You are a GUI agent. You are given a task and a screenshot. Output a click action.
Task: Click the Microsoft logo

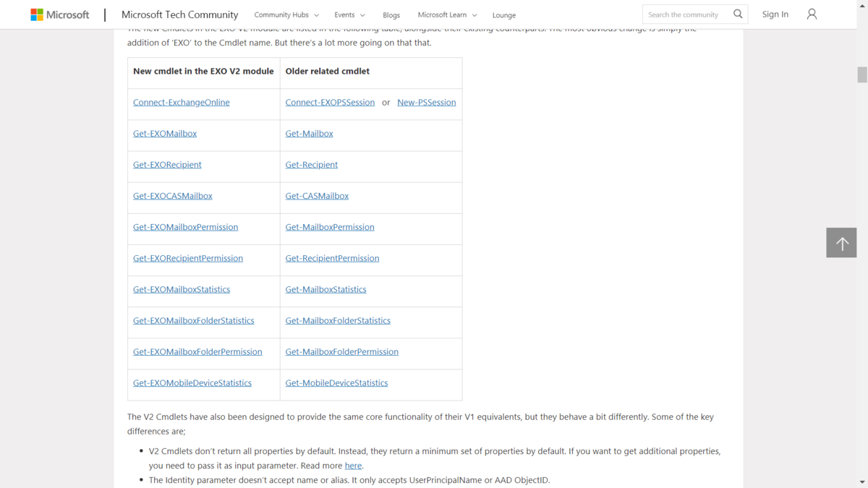[x=60, y=14]
